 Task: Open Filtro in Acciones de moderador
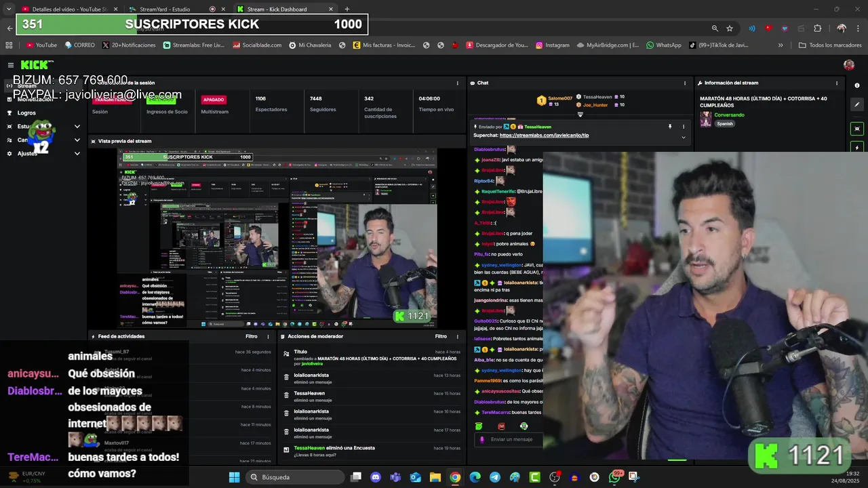coord(441,336)
